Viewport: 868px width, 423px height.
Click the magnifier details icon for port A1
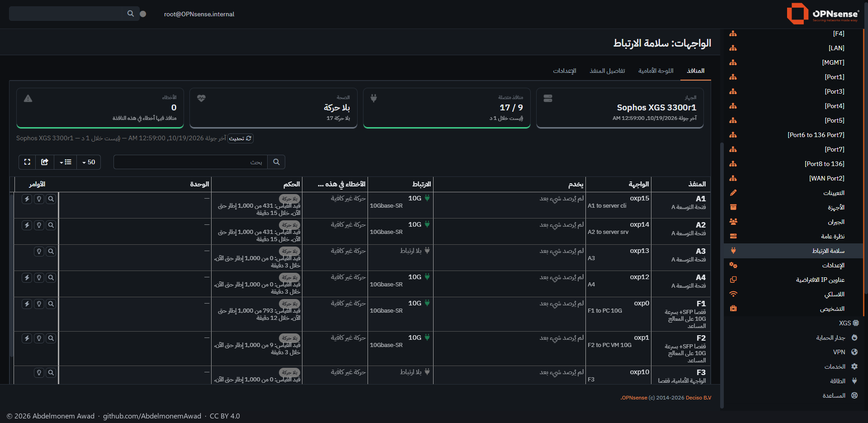(51, 199)
